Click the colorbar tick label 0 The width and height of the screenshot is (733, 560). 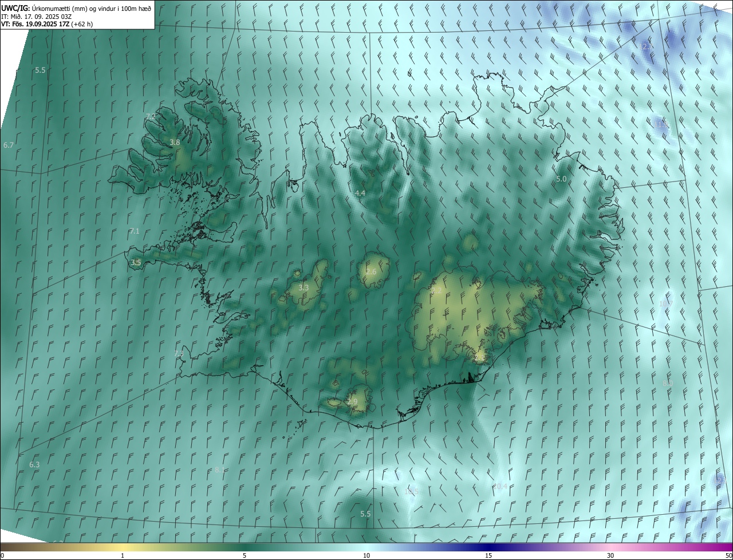(x=2, y=555)
